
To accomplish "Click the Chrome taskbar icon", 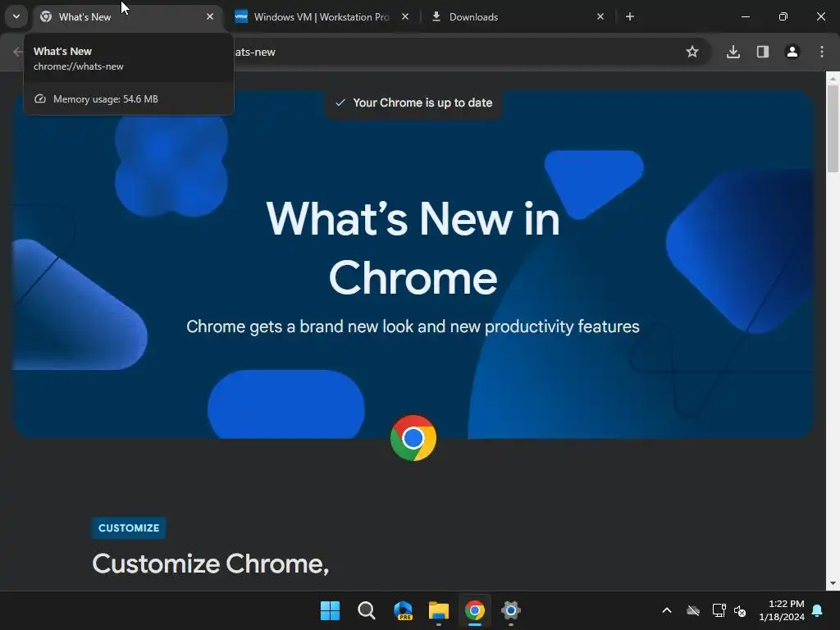I will pyautogui.click(x=475, y=610).
